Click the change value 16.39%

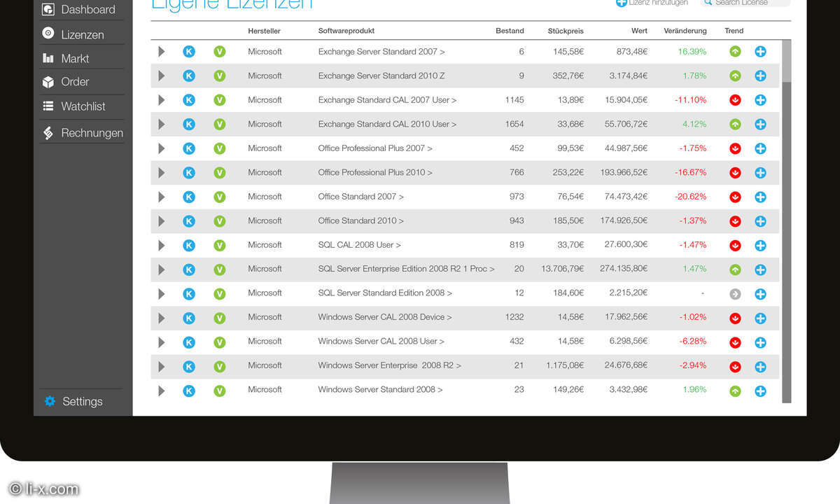pyautogui.click(x=692, y=51)
